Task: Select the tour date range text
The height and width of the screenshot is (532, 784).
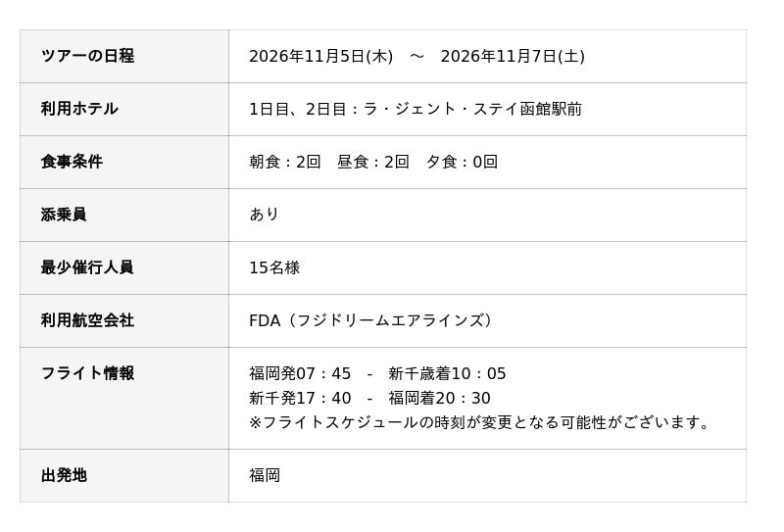Action: 417,57
